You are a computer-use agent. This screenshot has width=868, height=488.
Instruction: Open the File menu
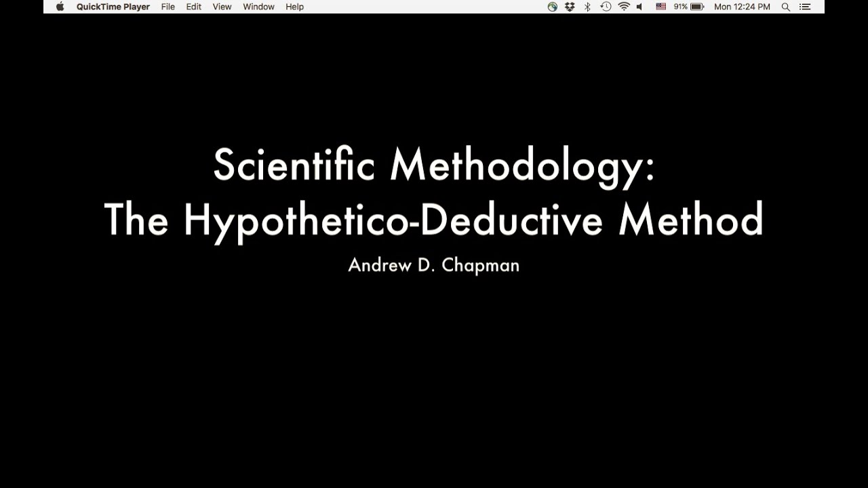[167, 7]
